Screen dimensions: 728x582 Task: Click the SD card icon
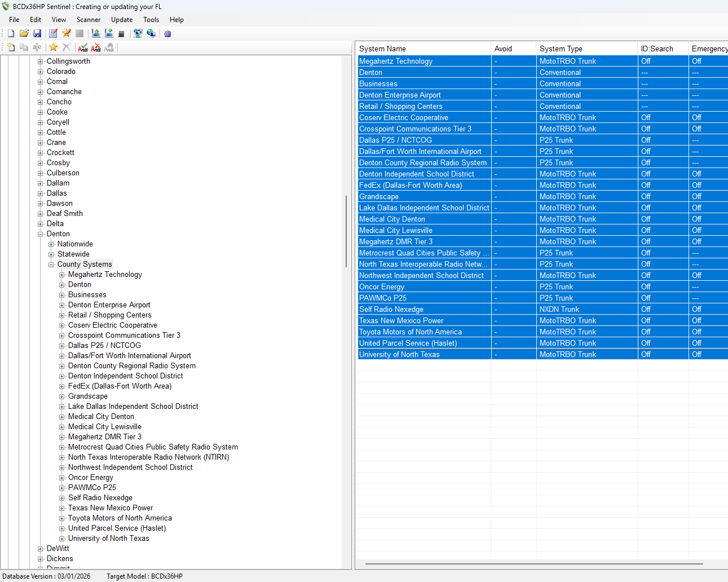[121, 34]
